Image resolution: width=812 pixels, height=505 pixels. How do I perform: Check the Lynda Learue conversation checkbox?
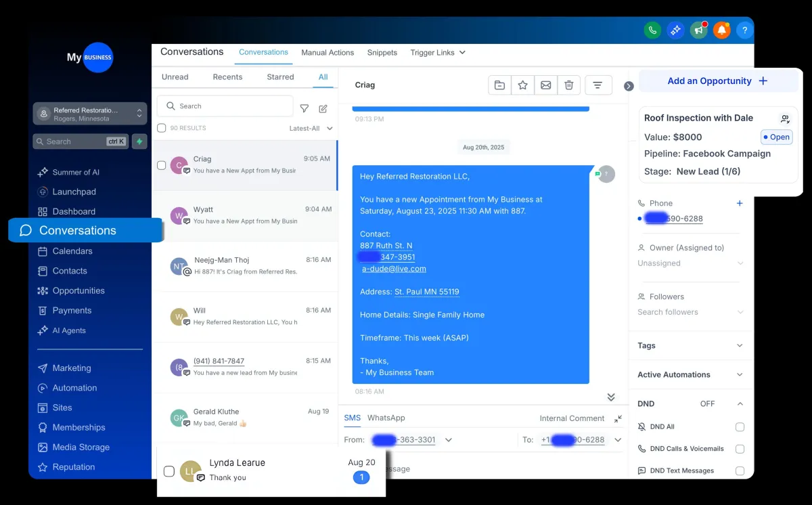point(169,471)
